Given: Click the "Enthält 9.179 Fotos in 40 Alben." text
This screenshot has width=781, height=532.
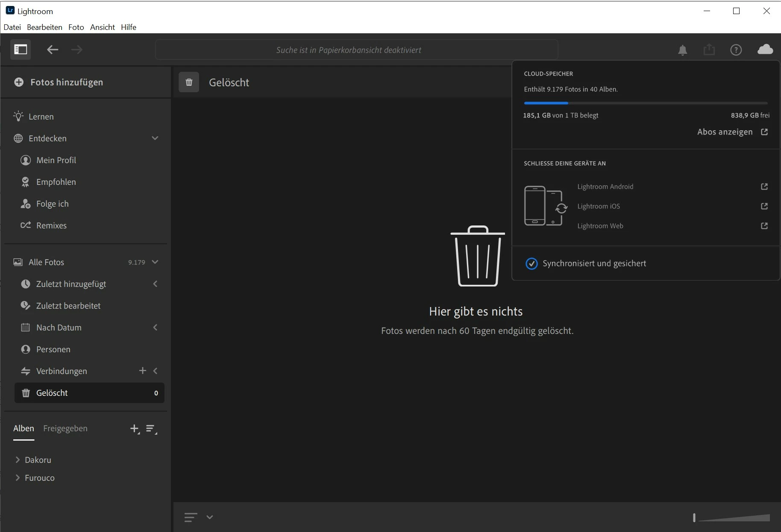Looking at the screenshot, I should (571, 89).
